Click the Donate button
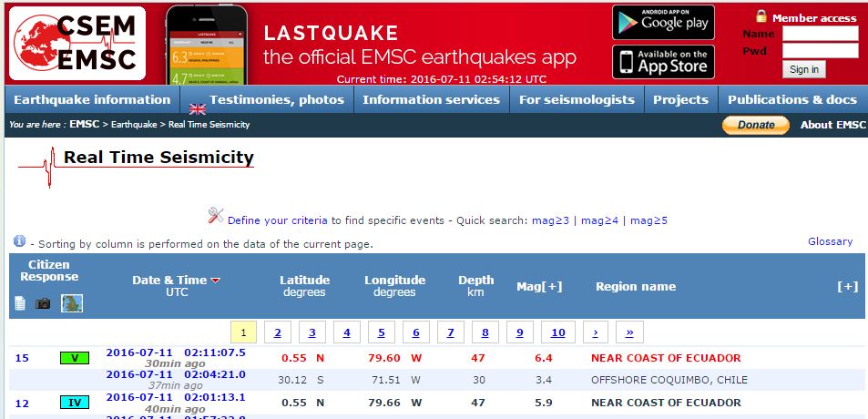 pos(755,125)
